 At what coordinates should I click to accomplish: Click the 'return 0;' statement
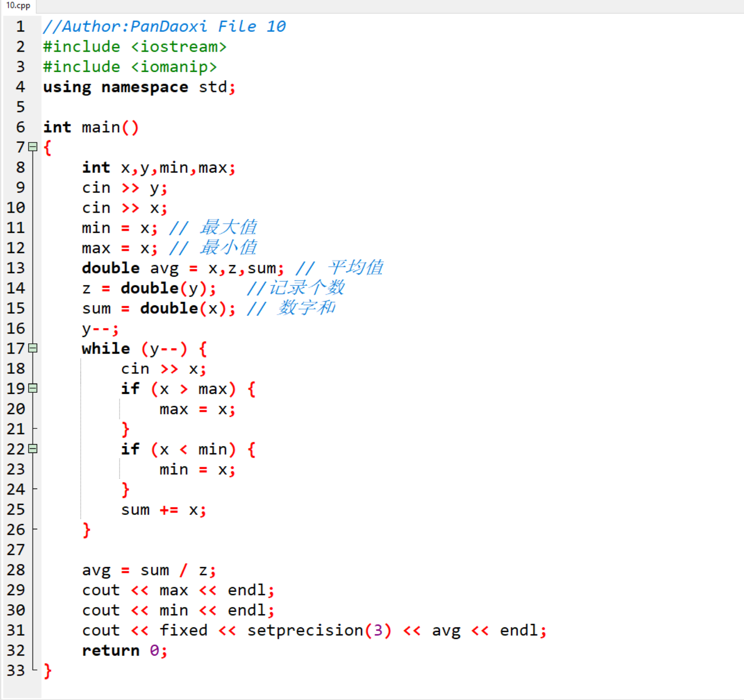pos(125,651)
